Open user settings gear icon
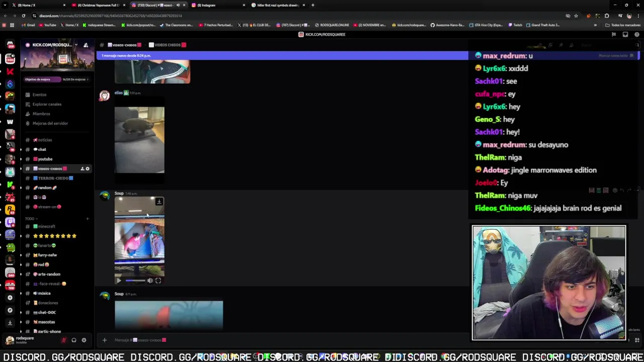Viewport: 644px width, 362px height. (x=84, y=340)
